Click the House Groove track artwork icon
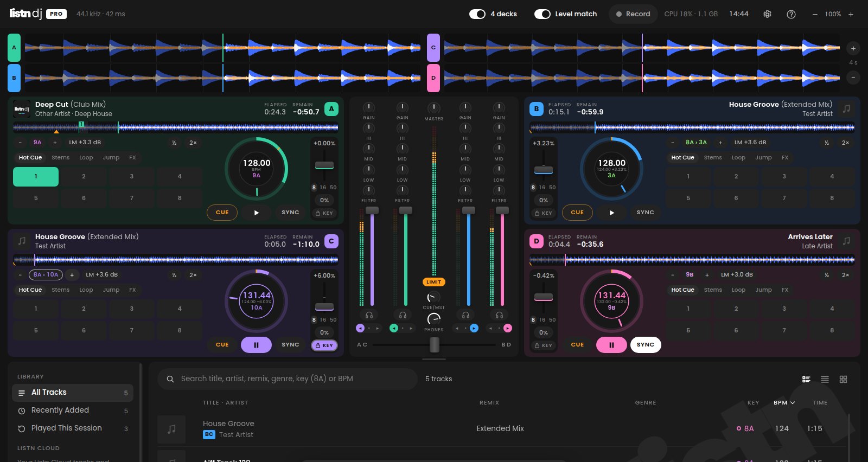The width and height of the screenshot is (868, 462). click(171, 429)
